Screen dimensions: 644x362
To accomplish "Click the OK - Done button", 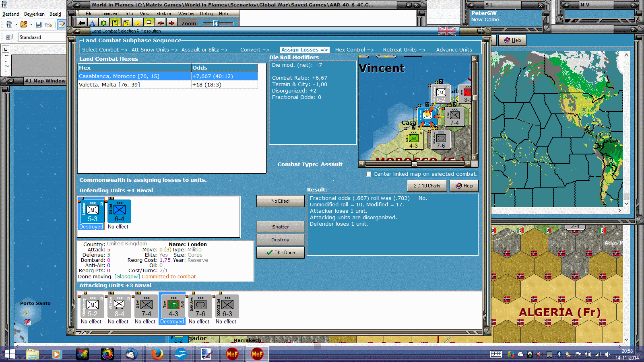I will (281, 253).
